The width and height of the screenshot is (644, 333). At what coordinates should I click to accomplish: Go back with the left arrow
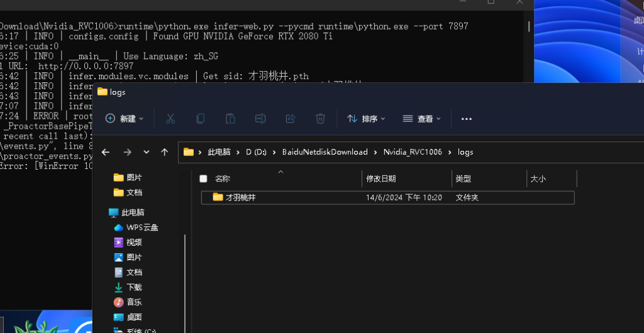click(x=106, y=152)
